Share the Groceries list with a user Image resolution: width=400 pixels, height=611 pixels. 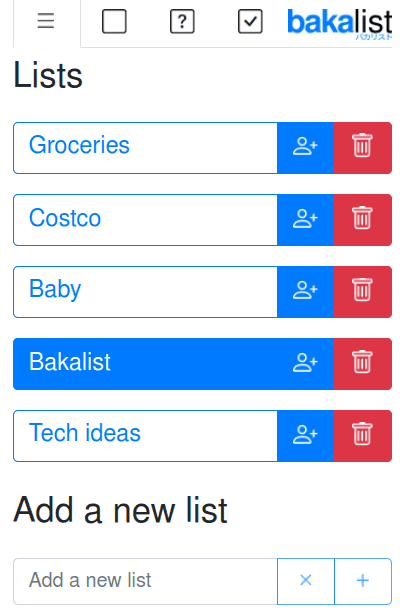(x=305, y=148)
